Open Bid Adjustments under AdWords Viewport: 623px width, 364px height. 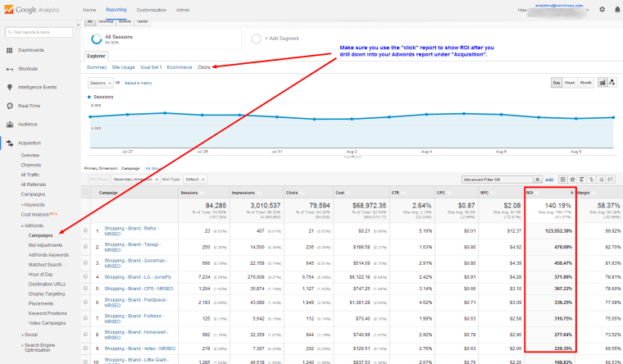point(45,245)
